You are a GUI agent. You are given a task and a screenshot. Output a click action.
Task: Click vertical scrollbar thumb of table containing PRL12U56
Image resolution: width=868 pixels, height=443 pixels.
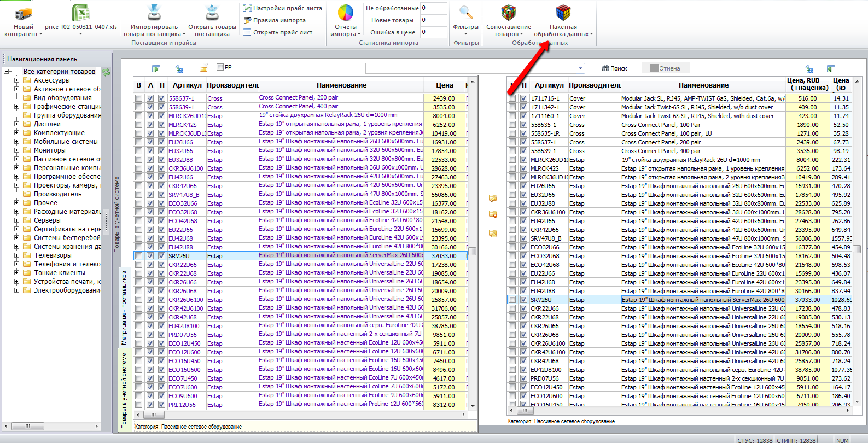click(x=473, y=251)
